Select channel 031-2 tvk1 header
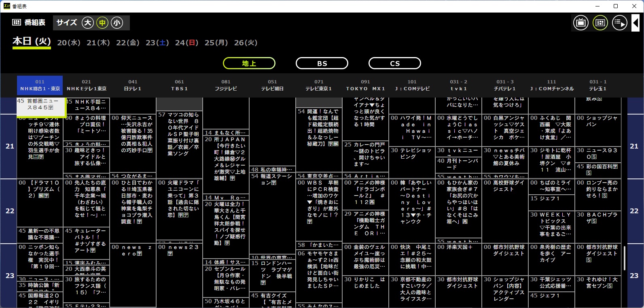644x308 pixels. coord(459,85)
